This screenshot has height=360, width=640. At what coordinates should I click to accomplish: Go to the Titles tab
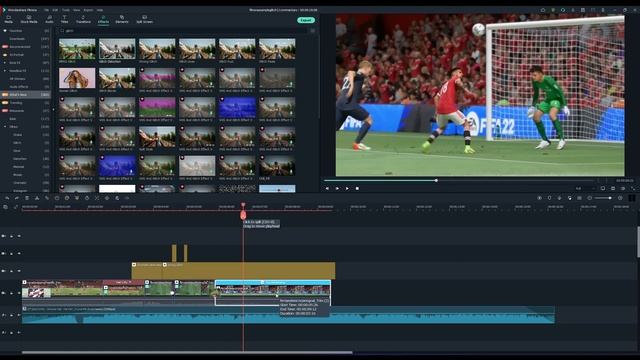tap(64, 19)
